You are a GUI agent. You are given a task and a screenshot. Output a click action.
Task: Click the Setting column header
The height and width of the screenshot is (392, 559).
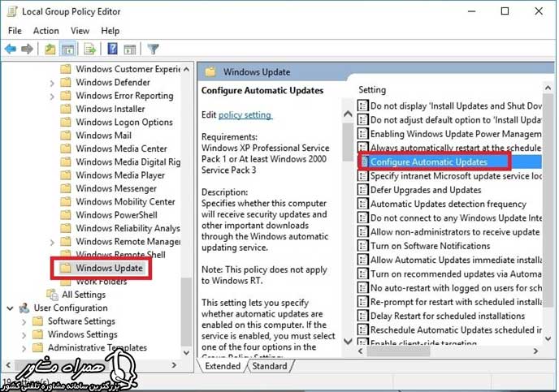372,90
